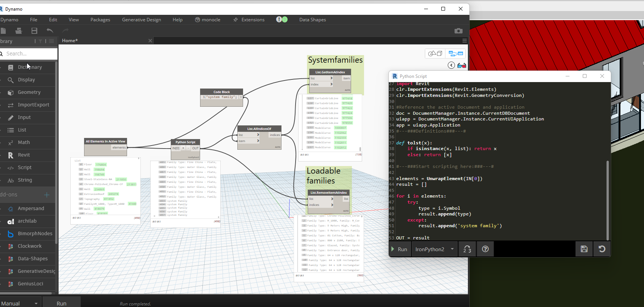This screenshot has width=644, height=307.
Task: Open the Extensions menu
Action: pos(249,20)
